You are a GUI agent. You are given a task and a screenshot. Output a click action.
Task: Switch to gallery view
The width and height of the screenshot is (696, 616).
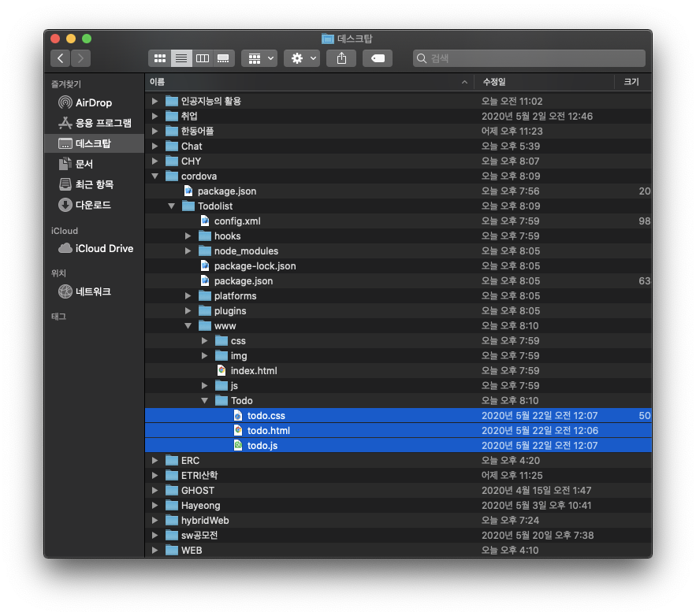pos(223,58)
